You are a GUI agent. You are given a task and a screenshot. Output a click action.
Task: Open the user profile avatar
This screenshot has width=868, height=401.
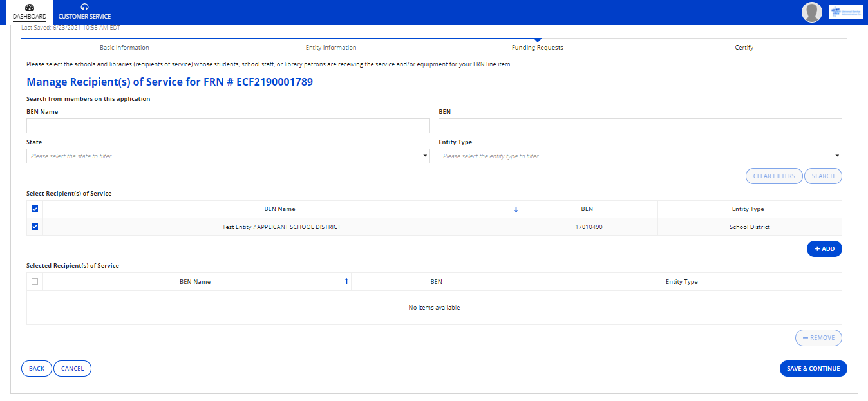click(x=812, y=12)
